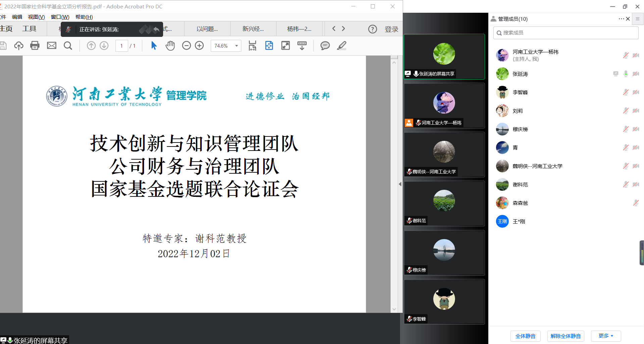Viewport: 644px width, 344px height.
Task: Toggle microphone for 李智峰 in member list
Action: pyautogui.click(x=626, y=92)
